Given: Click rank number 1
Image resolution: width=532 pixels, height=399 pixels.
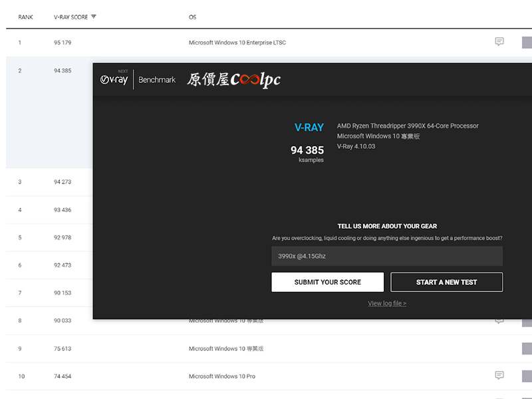Looking at the screenshot, I should point(20,43).
